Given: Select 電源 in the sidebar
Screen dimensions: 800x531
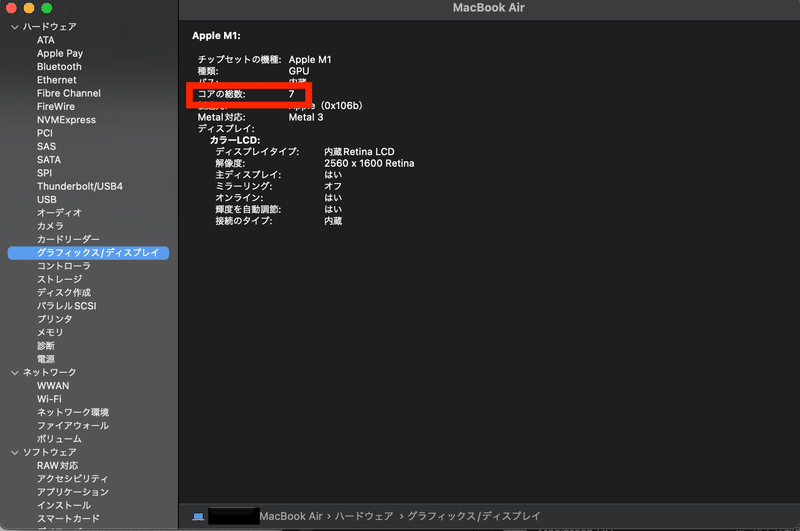Looking at the screenshot, I should [46, 359].
